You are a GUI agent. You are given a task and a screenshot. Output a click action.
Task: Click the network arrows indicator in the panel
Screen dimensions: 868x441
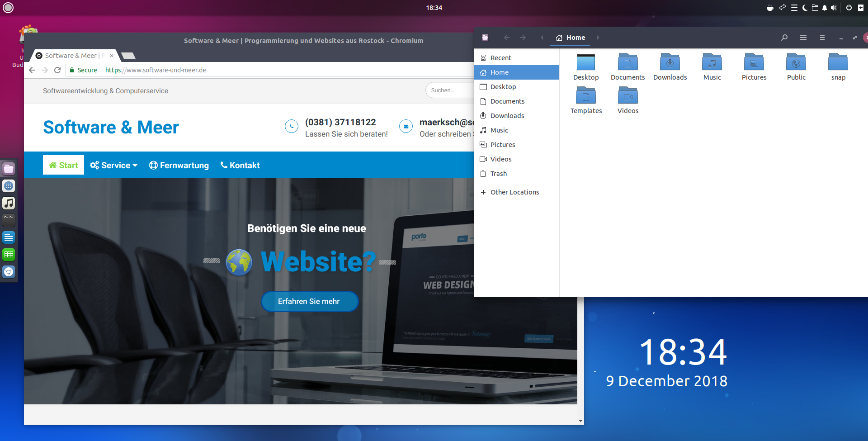point(783,7)
